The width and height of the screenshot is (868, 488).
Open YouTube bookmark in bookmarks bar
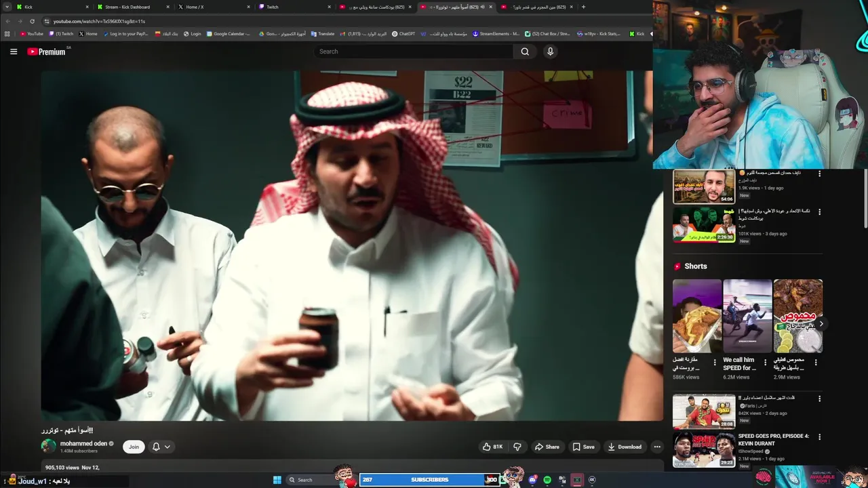(32, 33)
